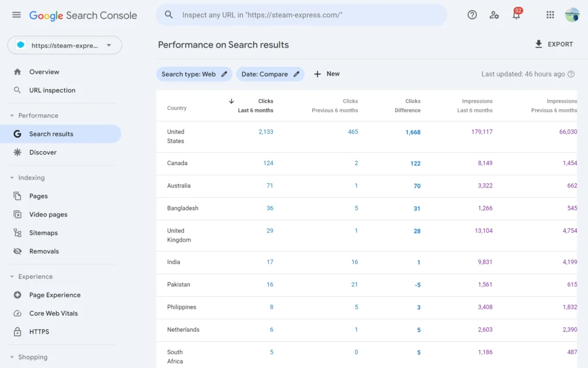Add a New filter
The width and height of the screenshot is (588, 368).
pos(327,74)
